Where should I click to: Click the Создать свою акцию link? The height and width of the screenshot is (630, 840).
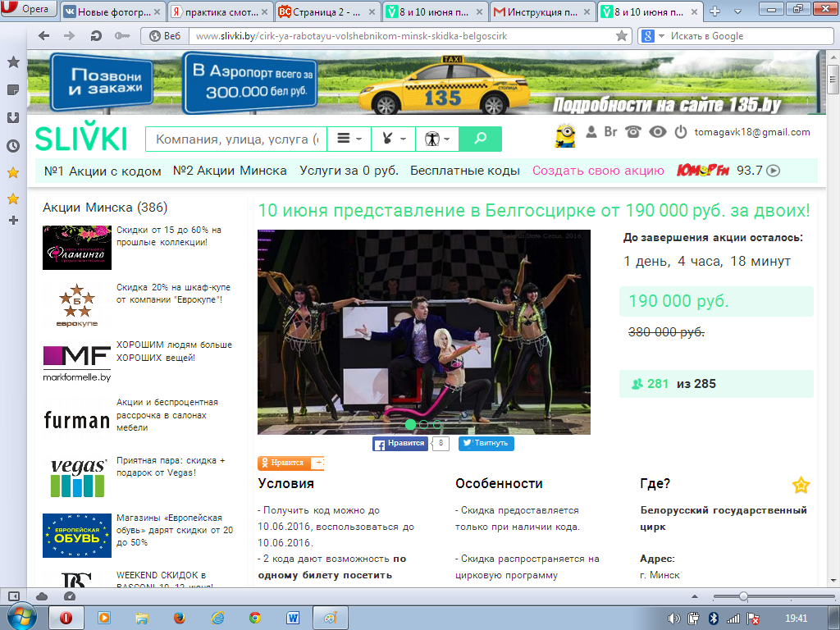point(598,171)
